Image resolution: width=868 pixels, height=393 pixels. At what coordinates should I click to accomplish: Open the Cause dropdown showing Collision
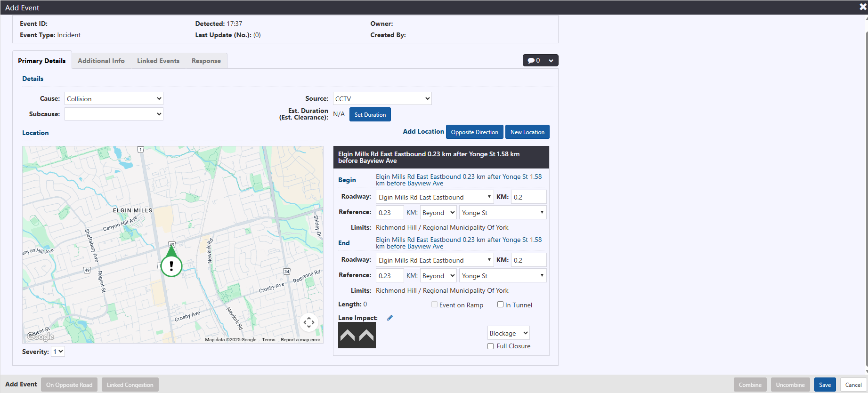[x=114, y=99]
